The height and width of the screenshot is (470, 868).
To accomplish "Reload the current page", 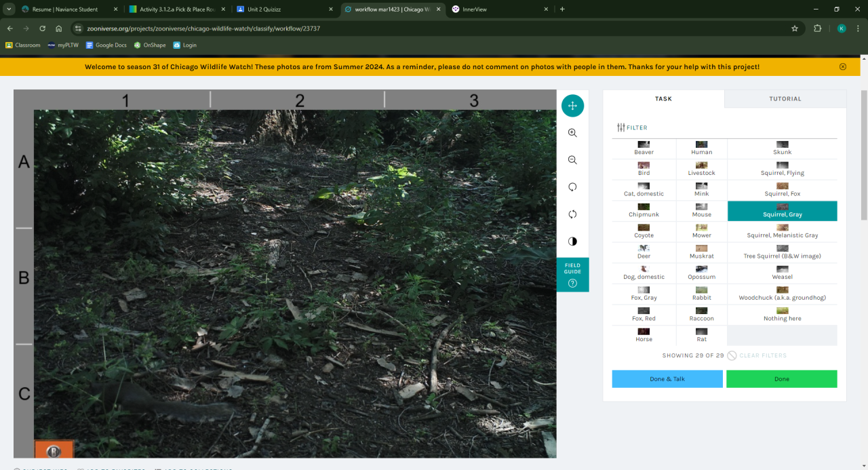I will coord(43,28).
